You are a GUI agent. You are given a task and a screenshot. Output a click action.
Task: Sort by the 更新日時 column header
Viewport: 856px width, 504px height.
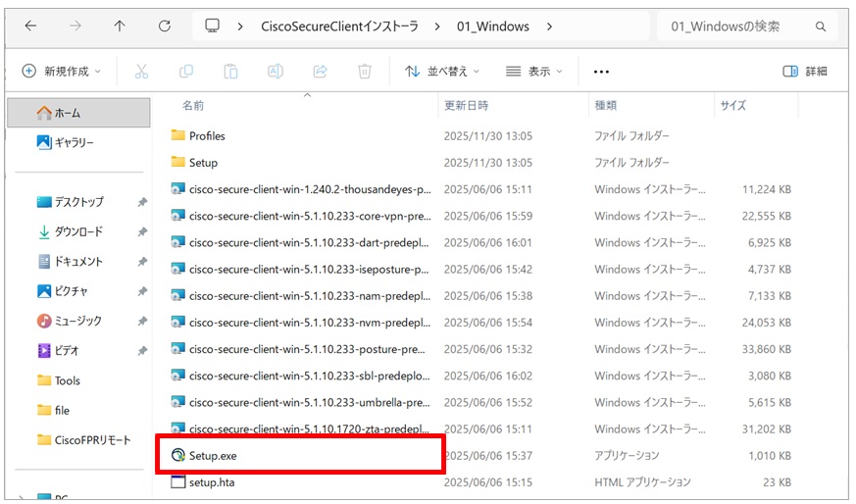(x=467, y=105)
